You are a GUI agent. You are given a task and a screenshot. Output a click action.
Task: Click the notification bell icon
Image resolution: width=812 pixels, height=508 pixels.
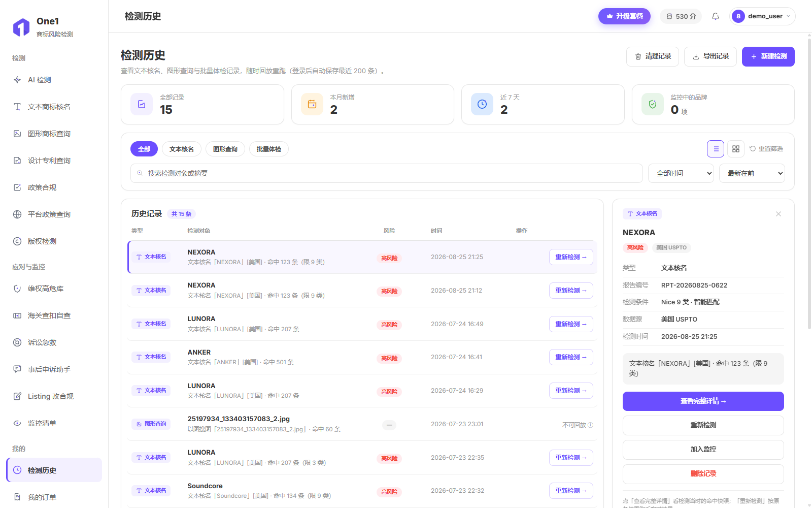tap(716, 16)
